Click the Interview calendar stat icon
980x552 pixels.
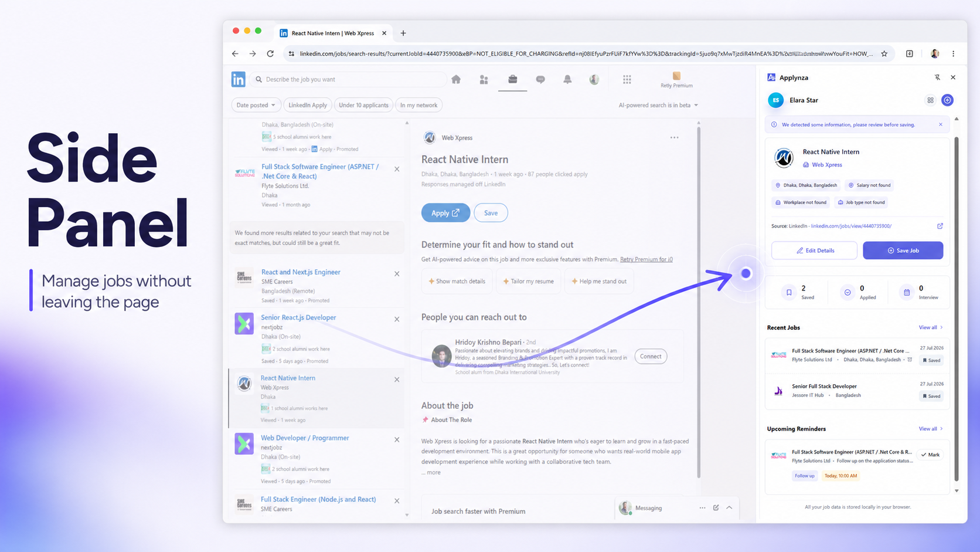tap(907, 292)
